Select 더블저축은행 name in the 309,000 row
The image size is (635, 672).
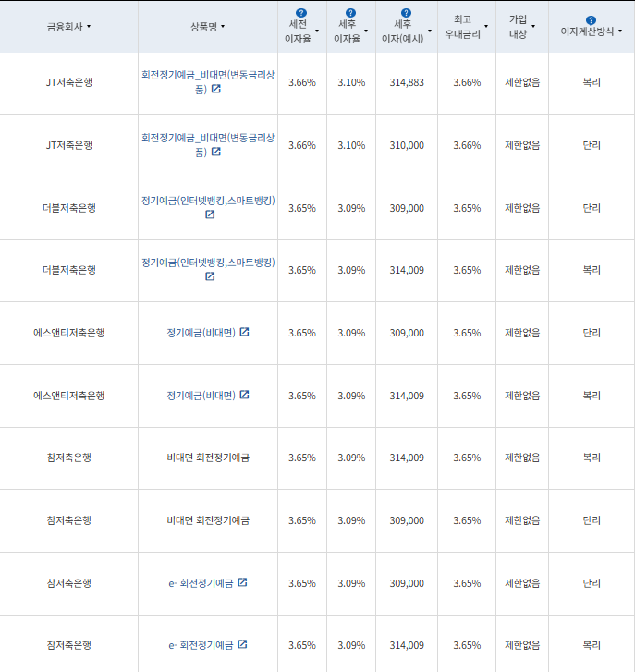(x=69, y=208)
